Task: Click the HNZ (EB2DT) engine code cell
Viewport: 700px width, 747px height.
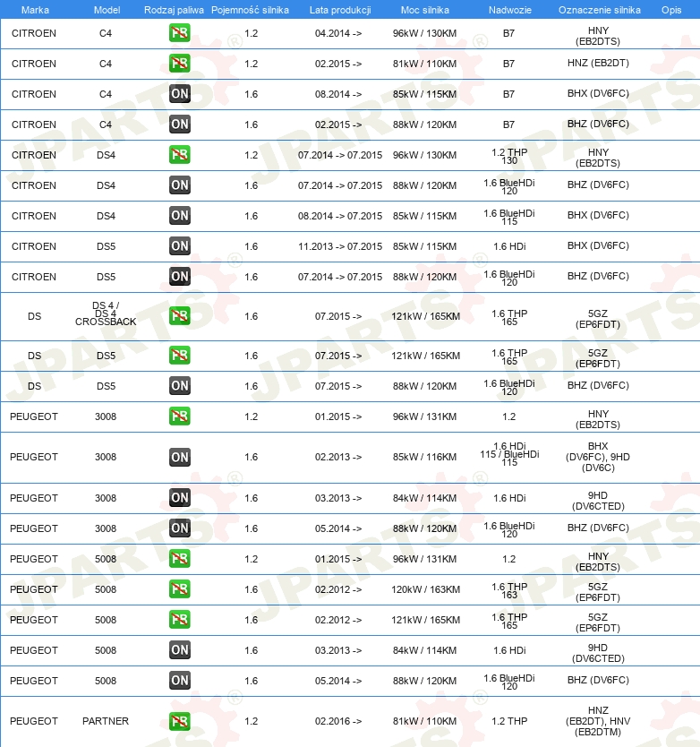Action: 598,63
